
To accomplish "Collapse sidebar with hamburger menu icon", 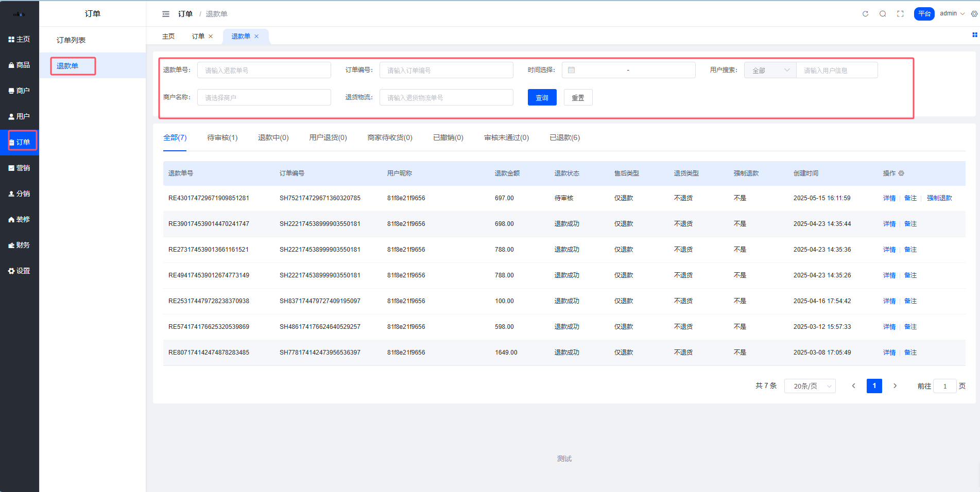I will coord(166,14).
